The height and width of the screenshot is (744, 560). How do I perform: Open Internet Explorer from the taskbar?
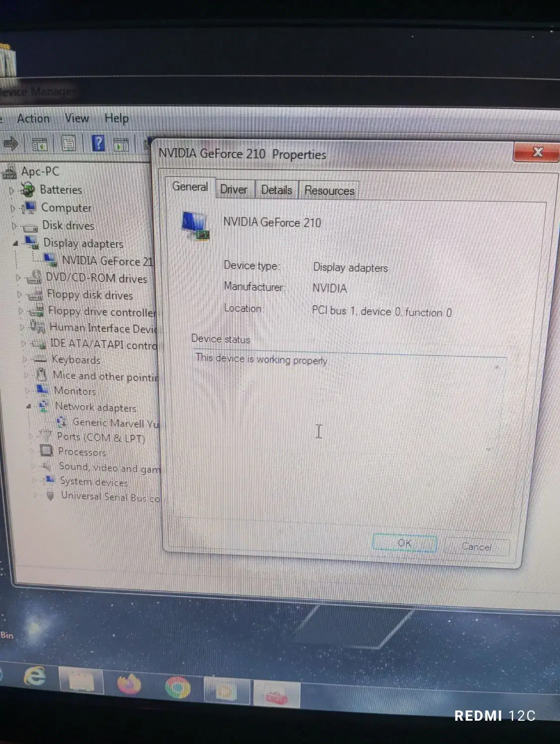pyautogui.click(x=35, y=677)
